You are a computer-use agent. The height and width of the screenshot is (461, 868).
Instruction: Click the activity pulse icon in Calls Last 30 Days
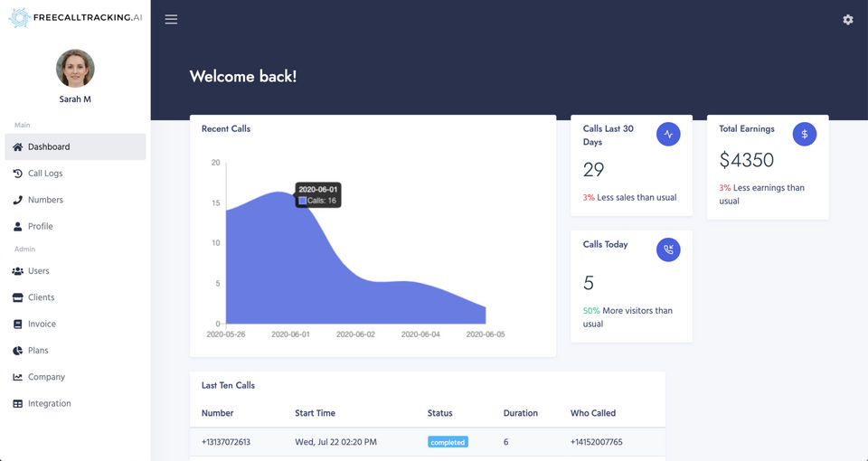point(668,134)
